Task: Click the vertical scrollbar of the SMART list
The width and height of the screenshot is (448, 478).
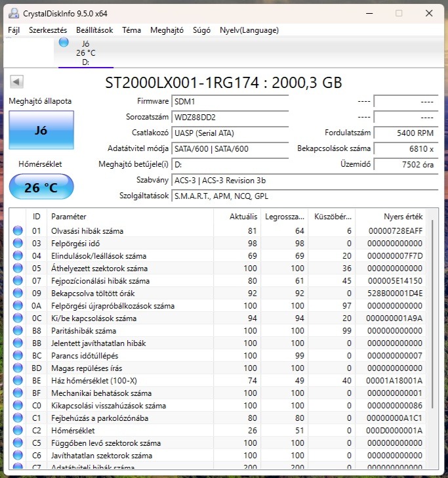Action: point(432,314)
